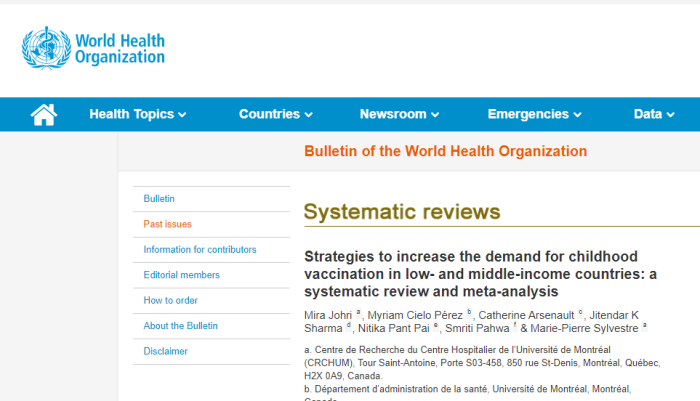
Task: Click author name Nitika Pant Pai
Action: click(x=394, y=329)
